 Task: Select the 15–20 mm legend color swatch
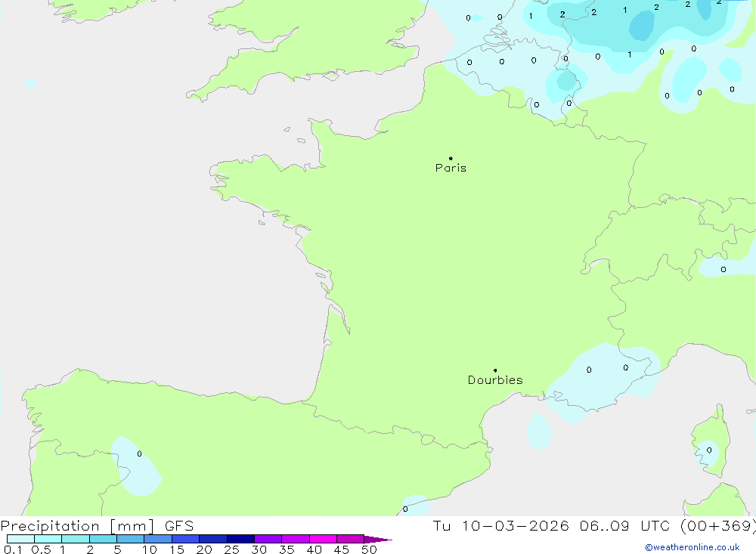(x=186, y=539)
